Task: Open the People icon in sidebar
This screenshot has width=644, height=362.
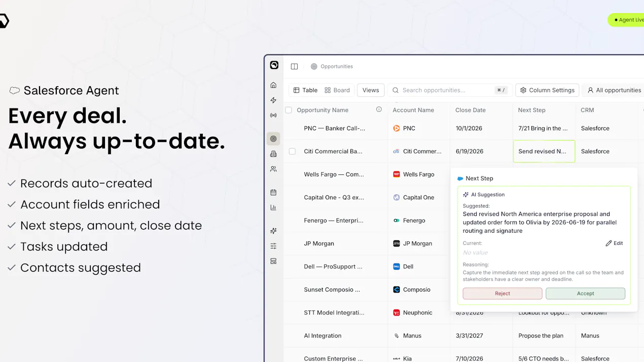Action: (x=273, y=169)
